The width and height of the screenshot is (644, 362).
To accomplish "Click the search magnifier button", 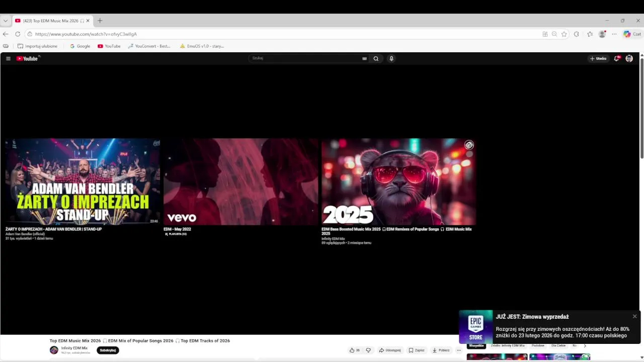I will click(x=376, y=59).
